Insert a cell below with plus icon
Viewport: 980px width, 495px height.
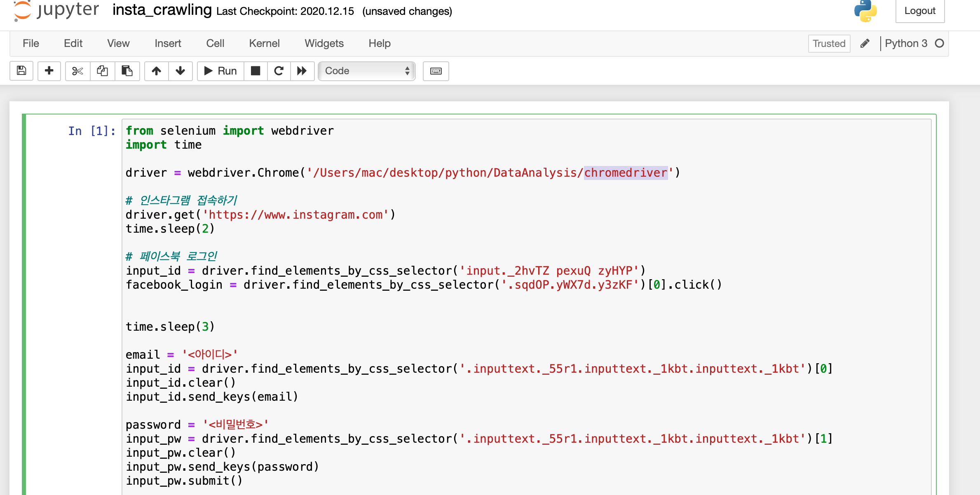49,71
